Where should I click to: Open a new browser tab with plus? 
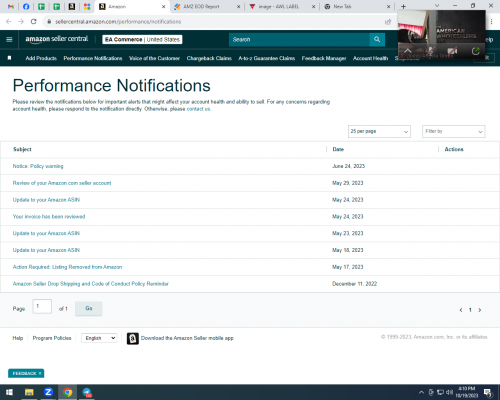(x=403, y=6)
